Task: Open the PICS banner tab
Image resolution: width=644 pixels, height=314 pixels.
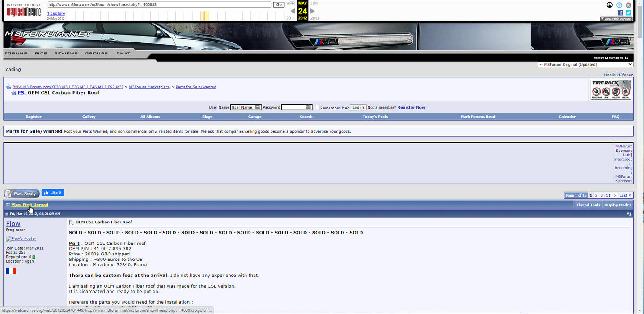Action: tap(41, 54)
